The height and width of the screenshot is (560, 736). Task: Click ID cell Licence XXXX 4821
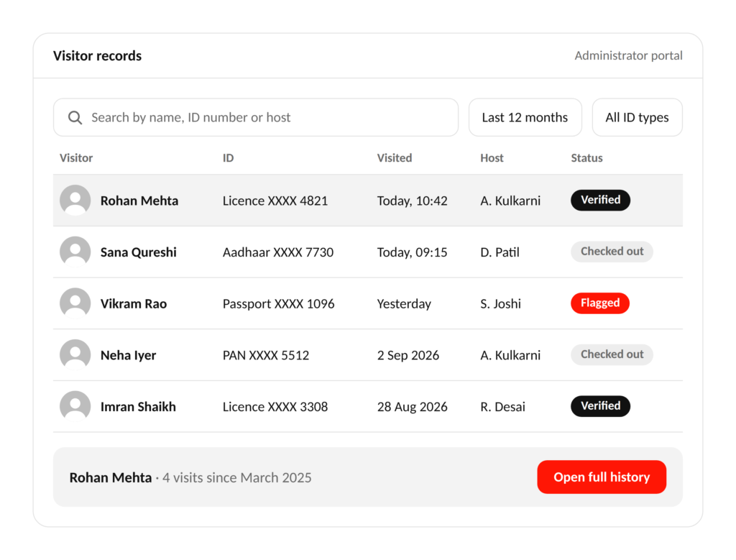click(x=275, y=201)
